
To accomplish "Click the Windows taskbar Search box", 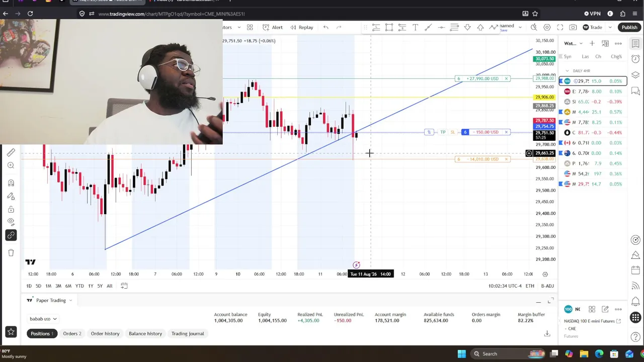I will tap(508, 353).
